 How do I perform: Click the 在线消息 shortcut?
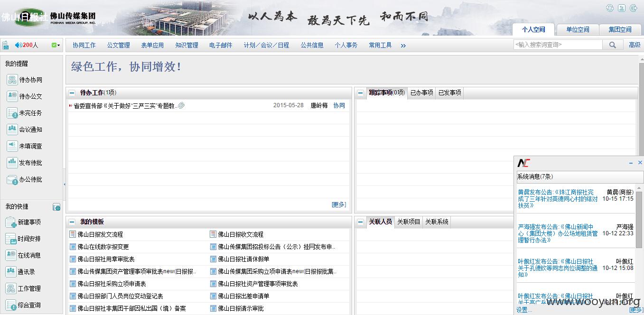pyautogui.click(x=24, y=255)
